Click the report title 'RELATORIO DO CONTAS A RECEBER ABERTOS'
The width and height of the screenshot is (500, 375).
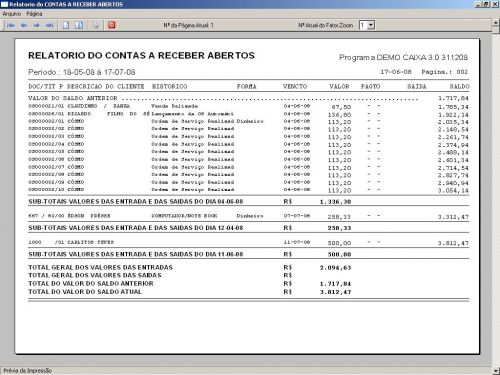tap(141, 56)
